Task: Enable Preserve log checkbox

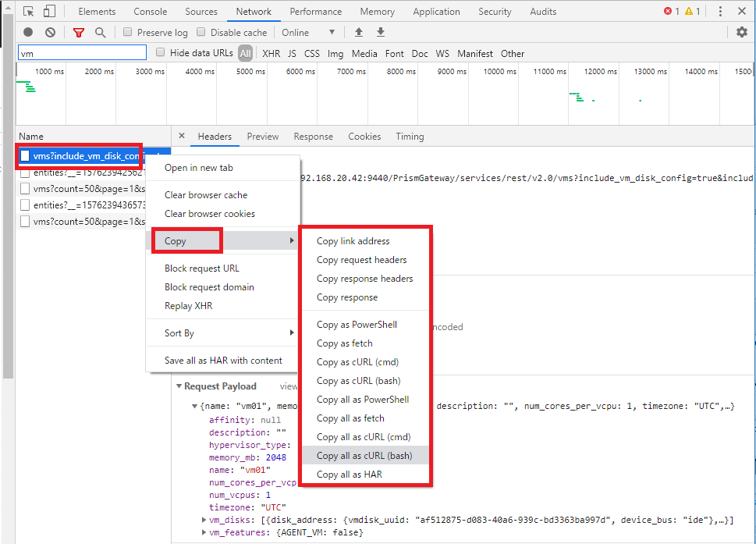Action: click(x=127, y=32)
